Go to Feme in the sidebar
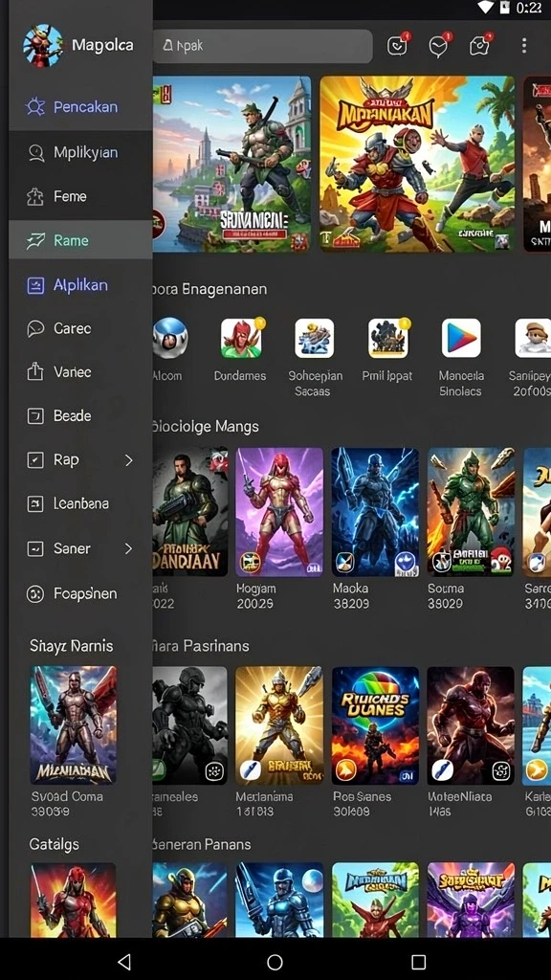 pyautogui.click(x=80, y=196)
